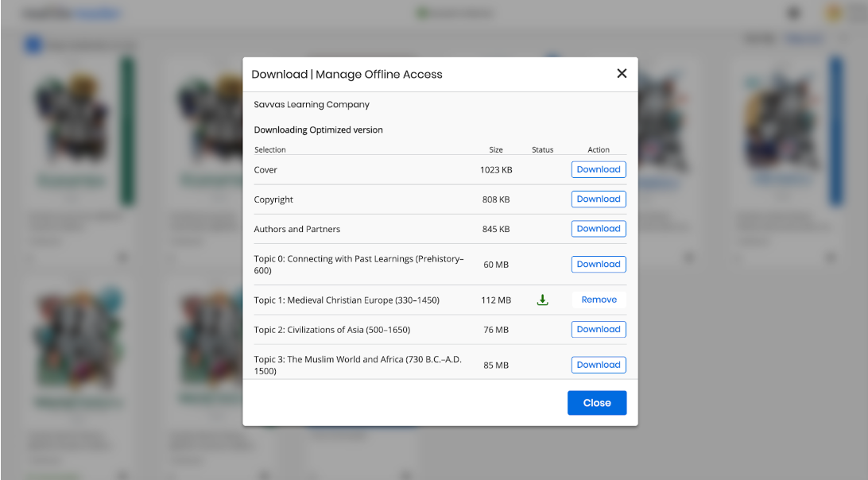Remove the Topic 1 offline download

tap(599, 300)
